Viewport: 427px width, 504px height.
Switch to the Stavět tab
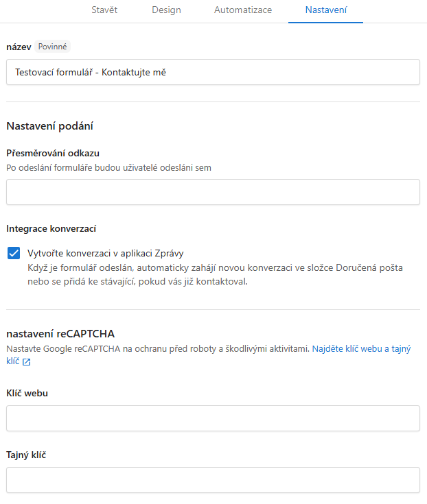(x=104, y=10)
